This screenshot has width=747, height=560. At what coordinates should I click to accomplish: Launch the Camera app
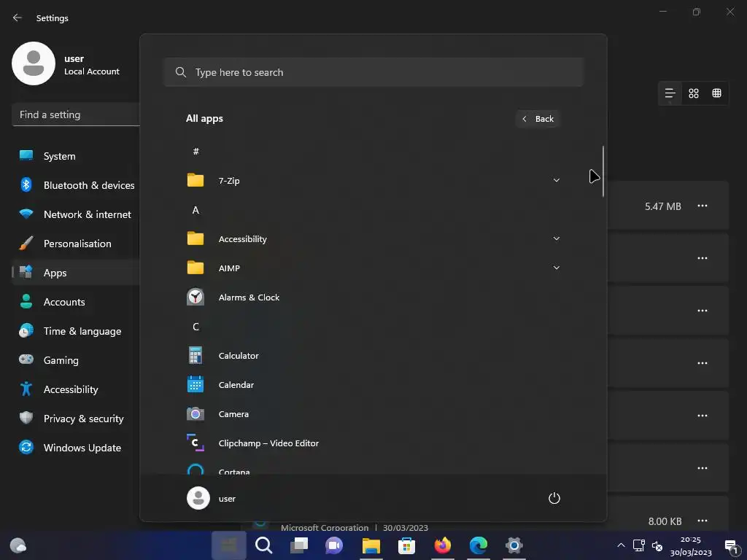tap(373, 414)
